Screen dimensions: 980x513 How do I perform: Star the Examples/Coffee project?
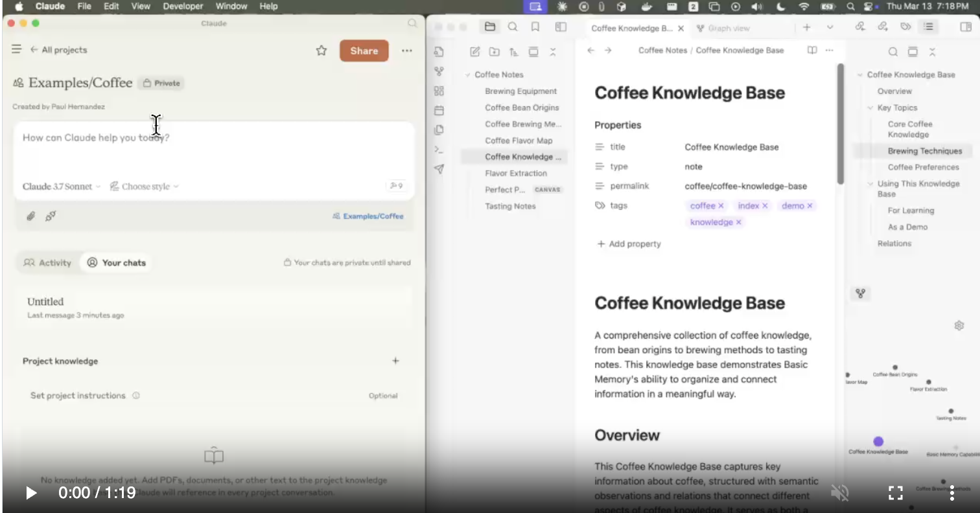click(321, 51)
